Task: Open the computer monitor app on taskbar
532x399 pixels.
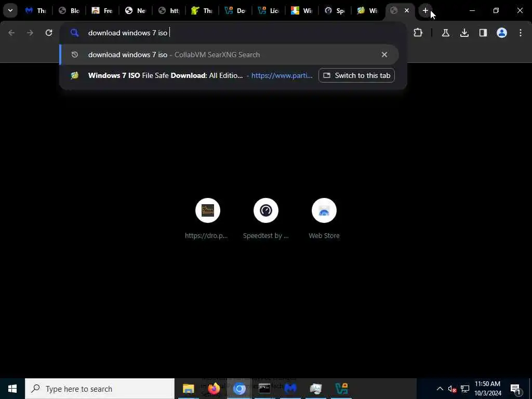Action: coord(316,389)
